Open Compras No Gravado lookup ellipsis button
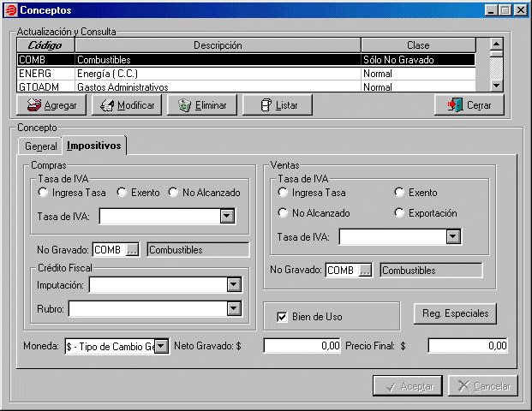The width and height of the screenshot is (532, 411). (x=132, y=250)
